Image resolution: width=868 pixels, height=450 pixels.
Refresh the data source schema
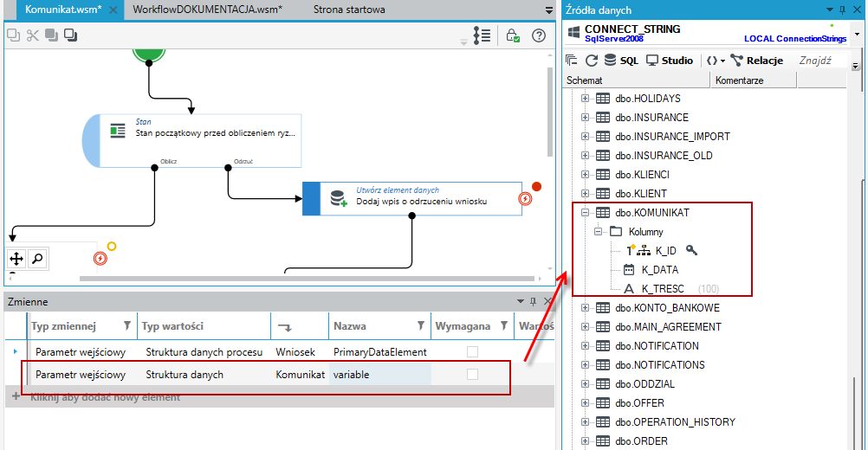pyautogui.click(x=591, y=61)
